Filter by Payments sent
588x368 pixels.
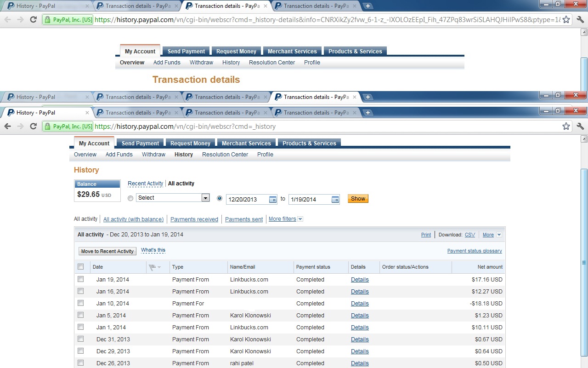(x=244, y=219)
